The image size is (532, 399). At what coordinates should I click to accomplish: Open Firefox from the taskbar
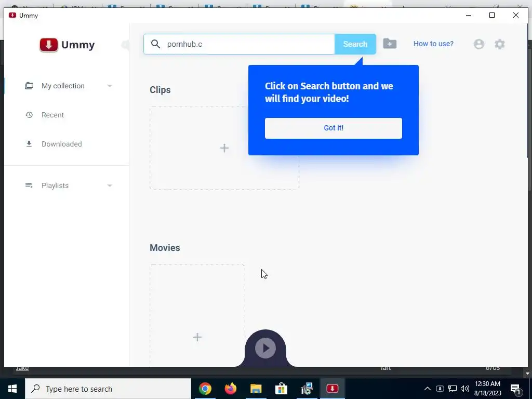pyautogui.click(x=230, y=389)
